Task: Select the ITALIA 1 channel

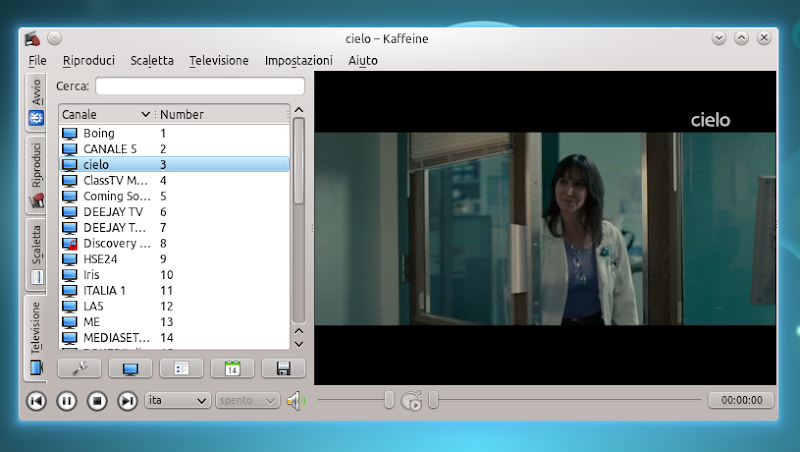Action: point(174,291)
